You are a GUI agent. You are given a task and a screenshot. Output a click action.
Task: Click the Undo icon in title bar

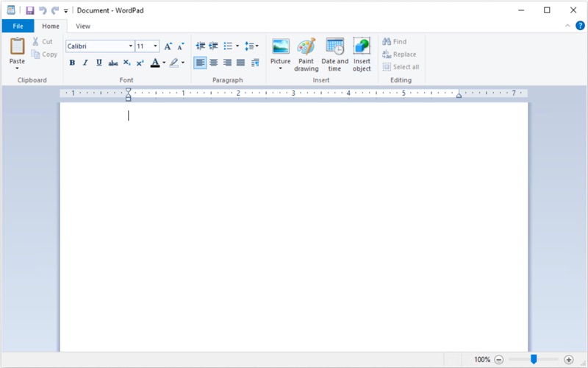pyautogui.click(x=43, y=10)
